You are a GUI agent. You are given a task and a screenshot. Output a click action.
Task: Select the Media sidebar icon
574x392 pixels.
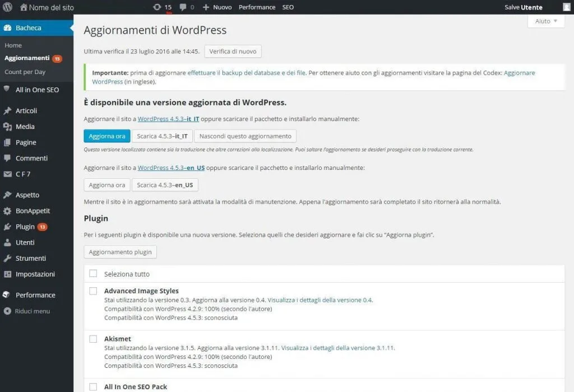(x=8, y=126)
